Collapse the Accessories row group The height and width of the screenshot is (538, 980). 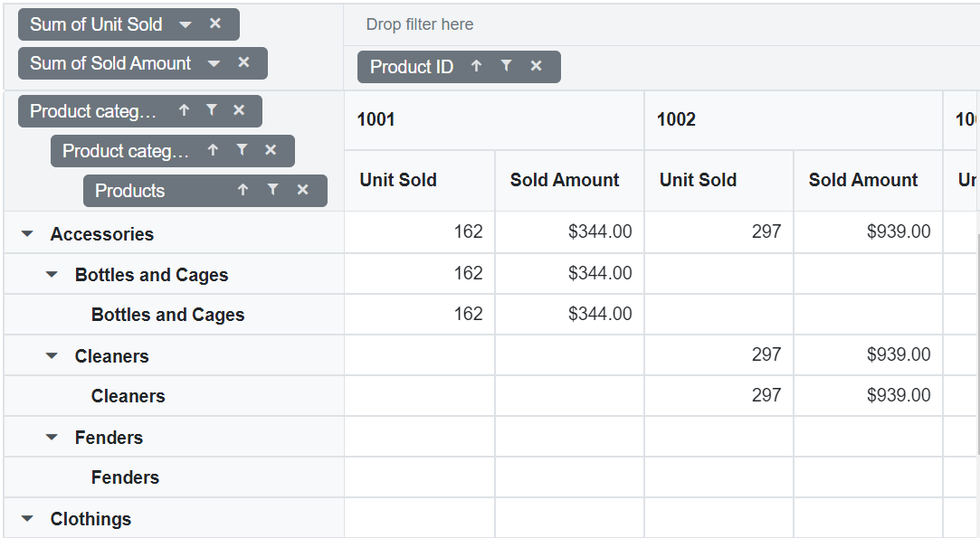[x=26, y=233]
